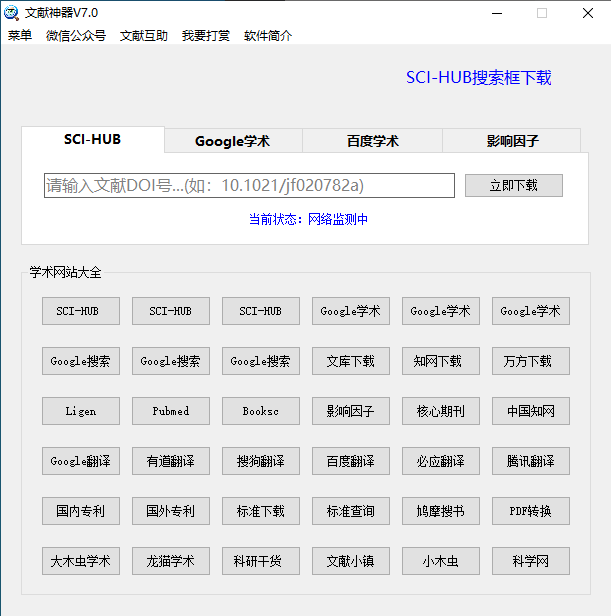Launch the 腾讯翻译 button

[531, 461]
